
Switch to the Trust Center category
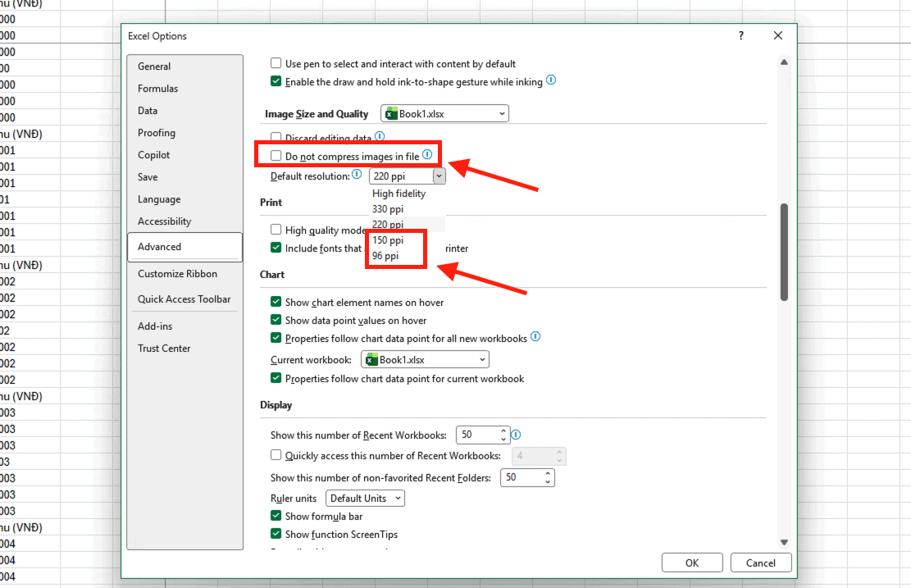coord(164,349)
